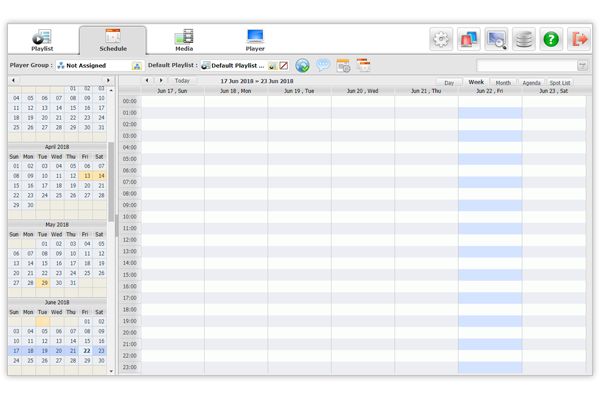Open the Player tab
600x400 pixels.
point(255,40)
